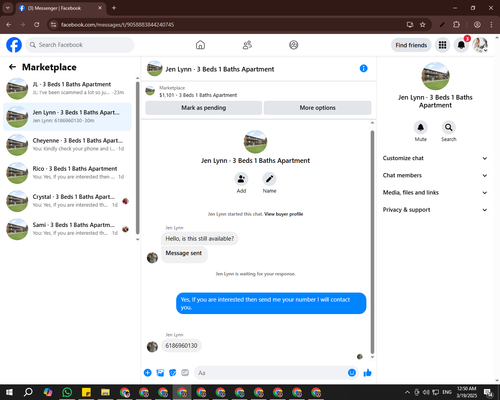Search in conversation magnifier icon
Viewport: 500px width, 400px height.
click(x=449, y=127)
